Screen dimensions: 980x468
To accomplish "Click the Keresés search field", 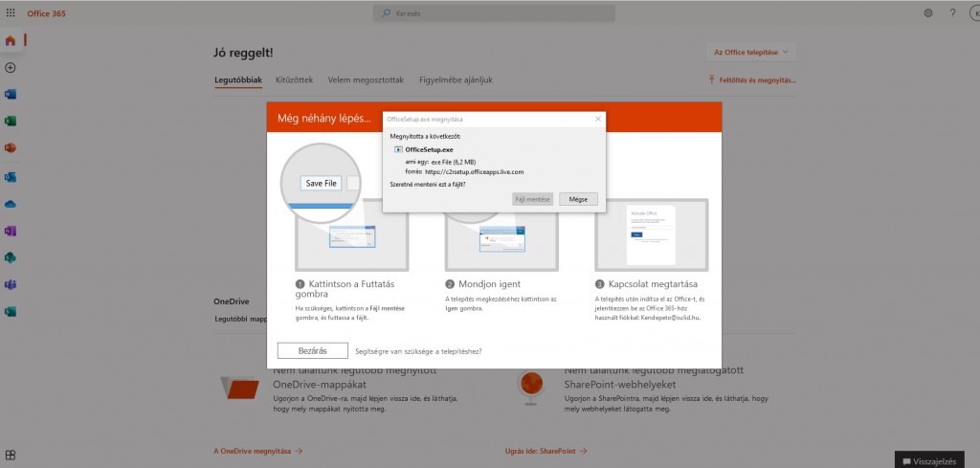I will pos(495,13).
